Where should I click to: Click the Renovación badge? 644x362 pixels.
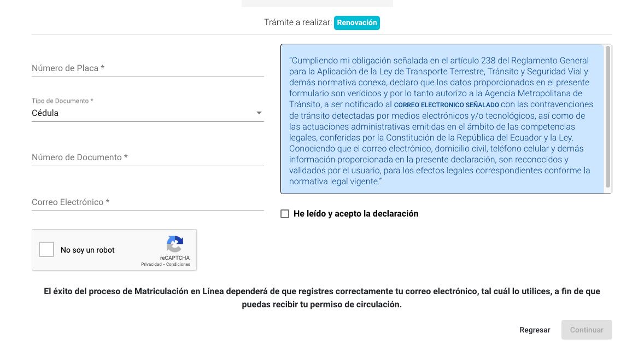[357, 23]
